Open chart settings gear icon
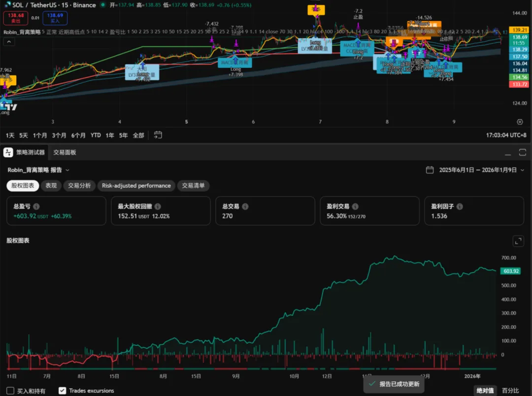532x396 pixels. [520, 122]
